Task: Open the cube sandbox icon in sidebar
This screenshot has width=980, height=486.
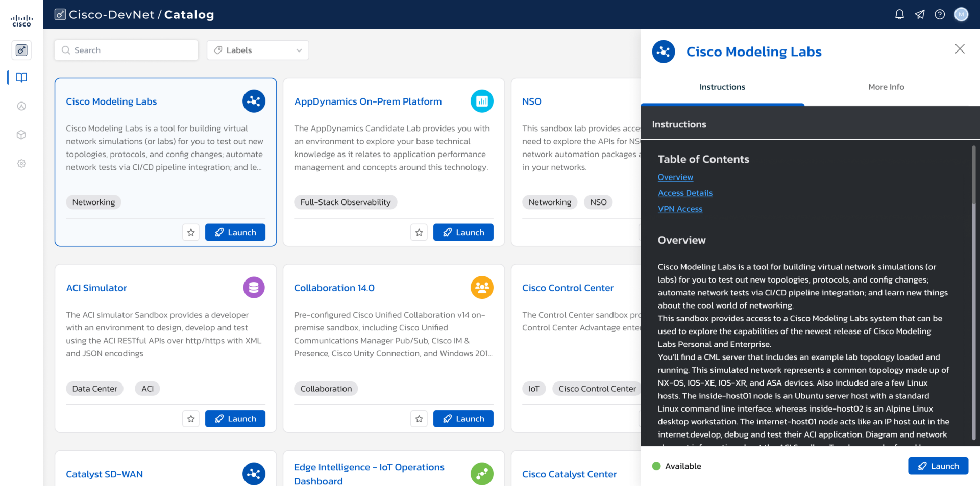Action: tap(21, 135)
